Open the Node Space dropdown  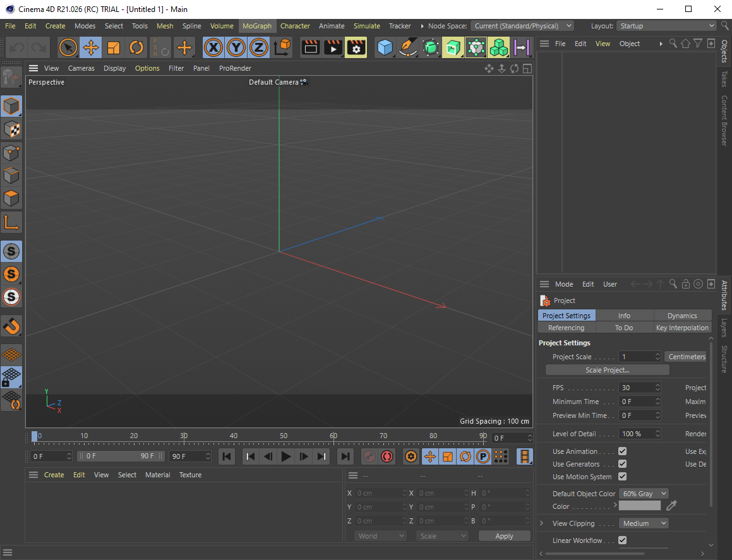(x=522, y=26)
